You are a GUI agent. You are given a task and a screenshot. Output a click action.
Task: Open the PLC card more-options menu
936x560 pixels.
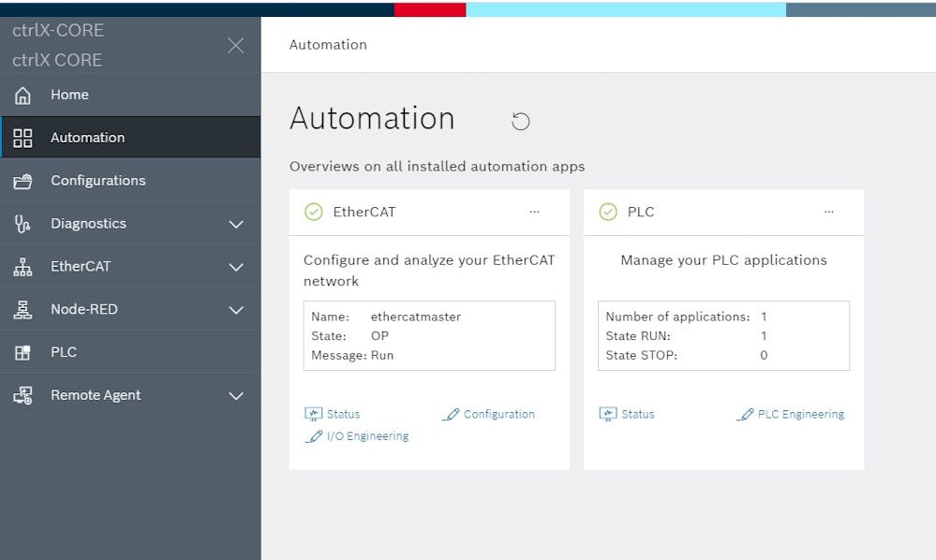coord(828,212)
